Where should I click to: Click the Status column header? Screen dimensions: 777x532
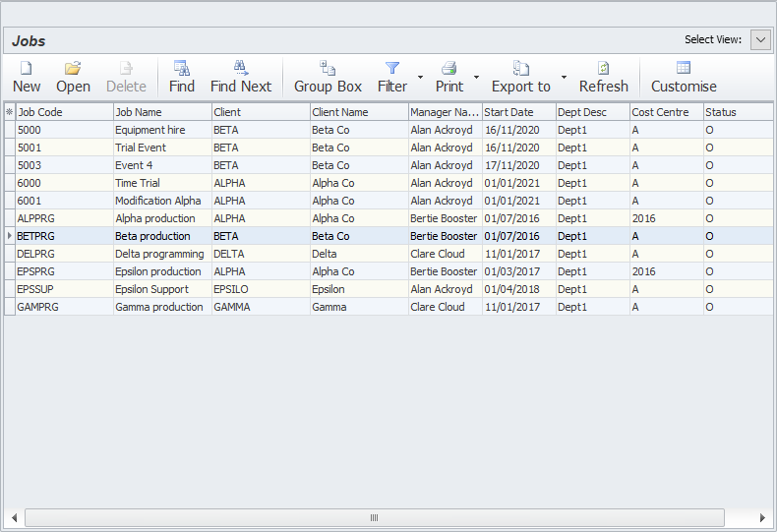(x=739, y=112)
